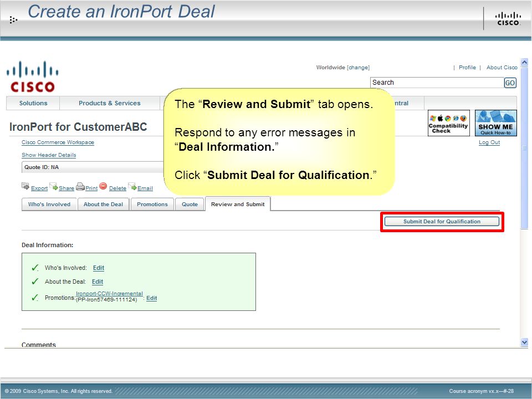Click the Export link text
Viewport: 532px width, 399px height.
click(x=39, y=188)
